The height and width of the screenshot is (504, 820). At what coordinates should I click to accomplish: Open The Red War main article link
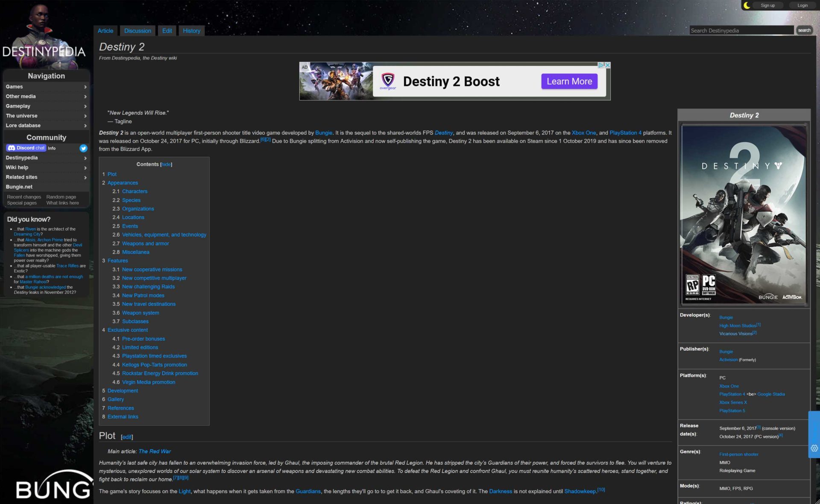coord(155,451)
